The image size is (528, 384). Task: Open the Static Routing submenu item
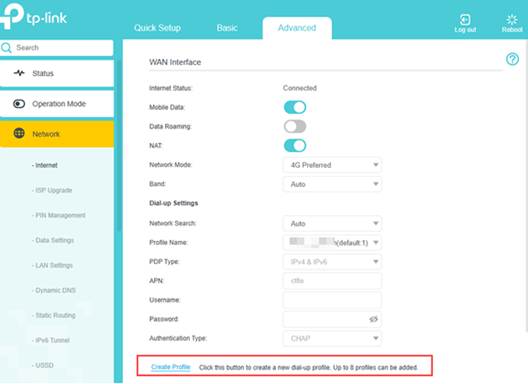click(54, 315)
